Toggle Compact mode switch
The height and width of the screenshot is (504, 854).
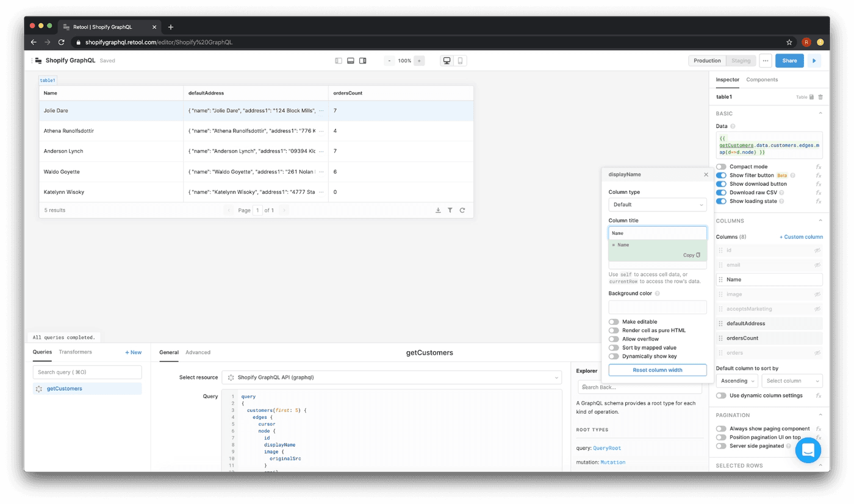click(x=721, y=166)
